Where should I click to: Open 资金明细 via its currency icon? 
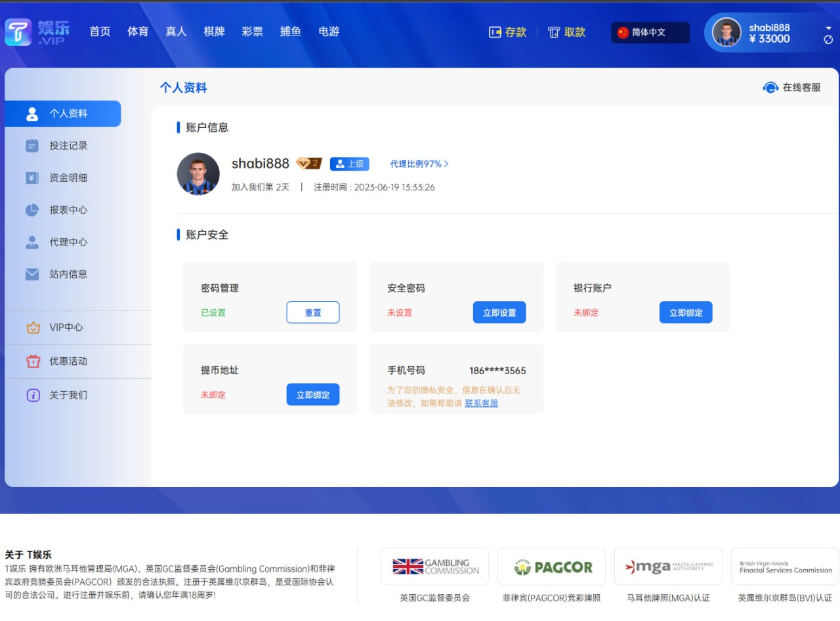[31, 178]
